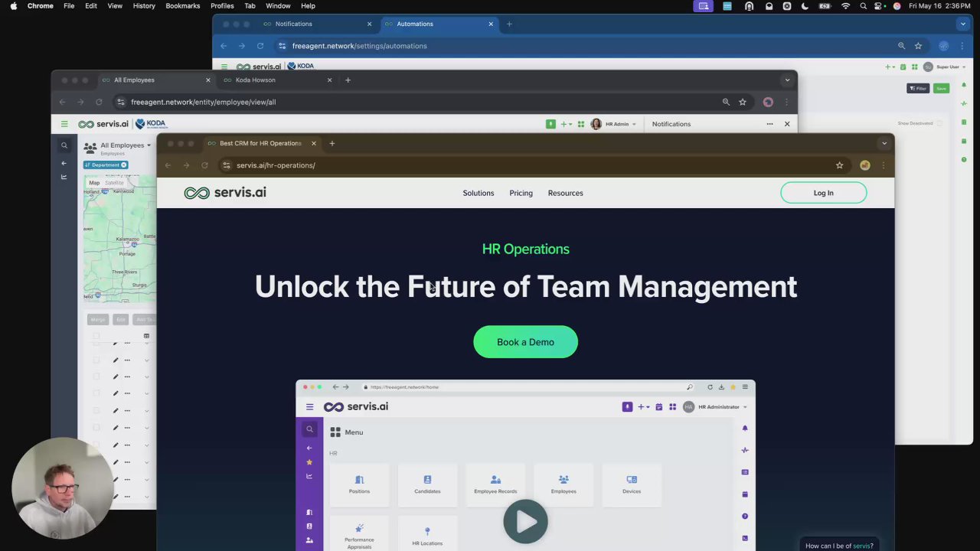Bookmark the All Employees page with star
This screenshot has height=551, width=980.
click(742, 102)
